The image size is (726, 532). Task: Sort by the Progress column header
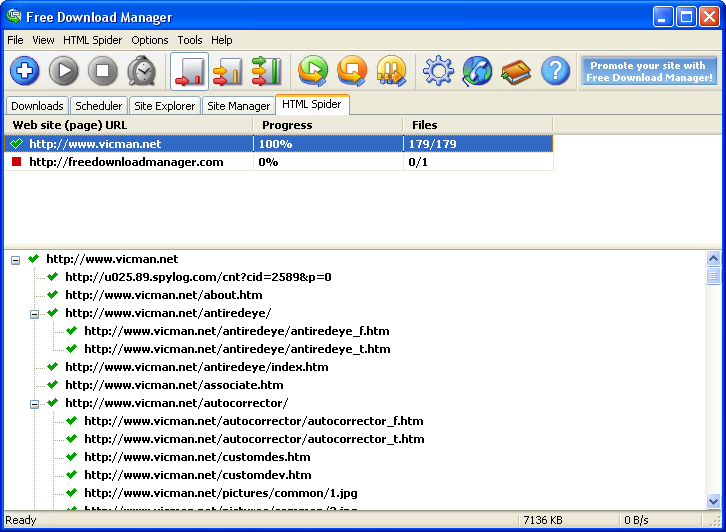[328, 125]
